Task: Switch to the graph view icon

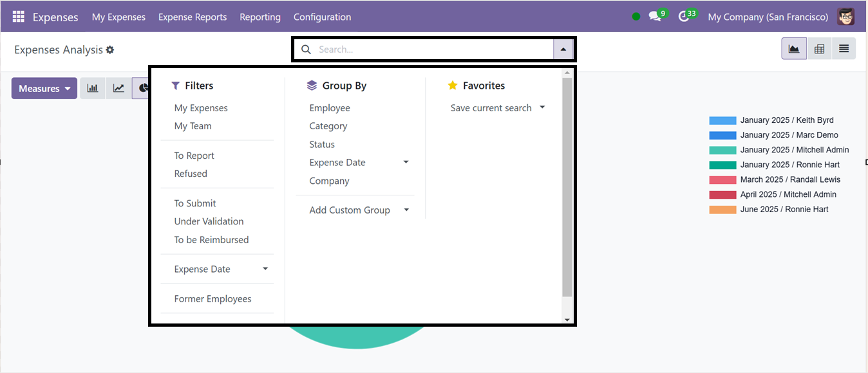Action: pos(794,49)
